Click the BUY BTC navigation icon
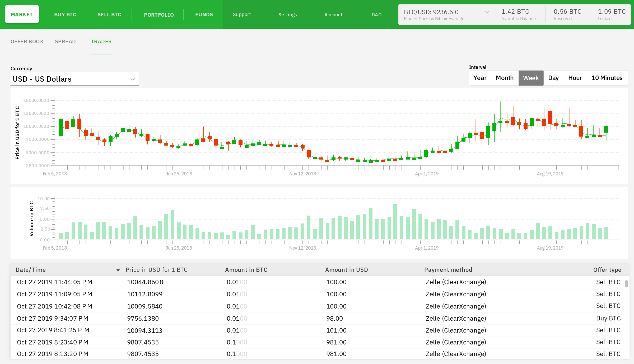The image size is (634, 364). [65, 14]
